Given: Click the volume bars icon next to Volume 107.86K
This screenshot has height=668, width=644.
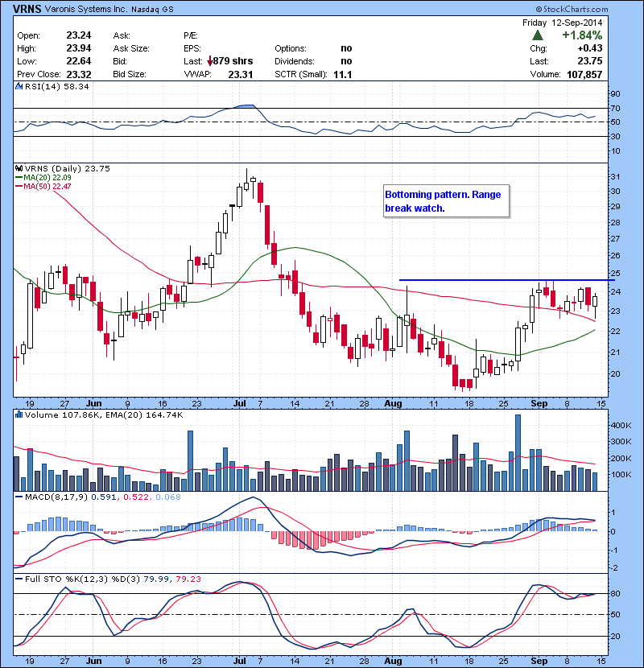Looking at the screenshot, I should [x=19, y=414].
